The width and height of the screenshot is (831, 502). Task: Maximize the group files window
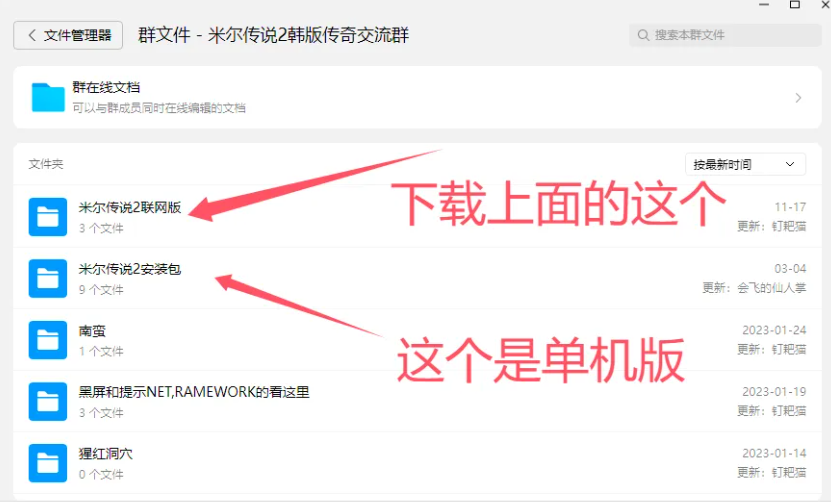click(x=795, y=5)
